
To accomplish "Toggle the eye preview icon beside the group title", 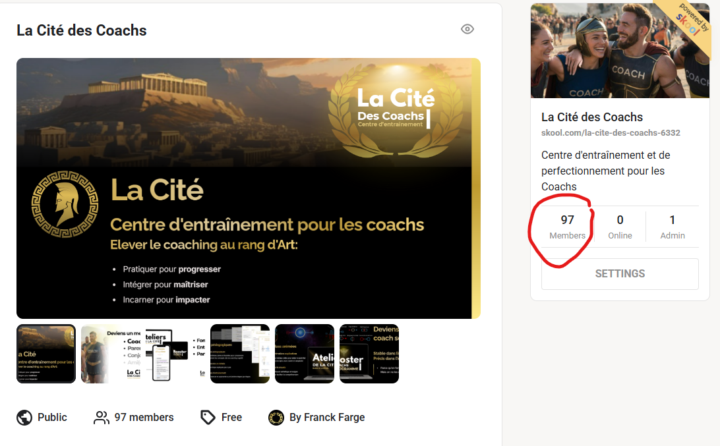I will coord(467,29).
